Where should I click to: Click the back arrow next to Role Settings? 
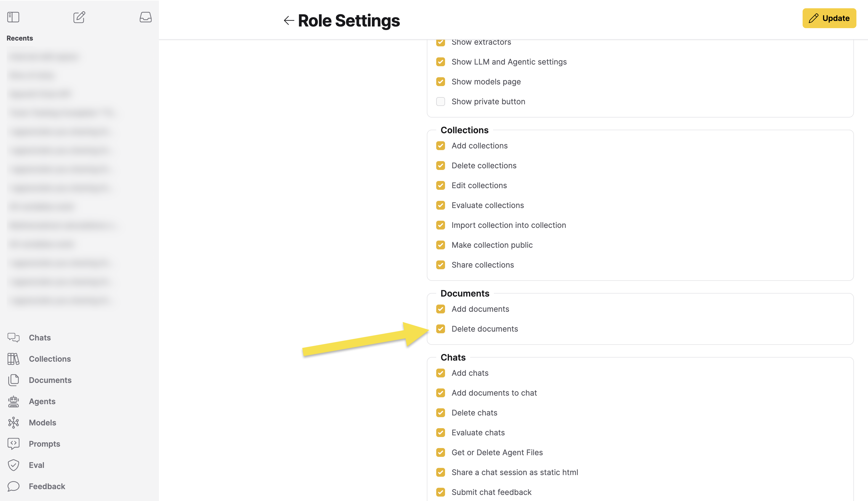tap(288, 20)
